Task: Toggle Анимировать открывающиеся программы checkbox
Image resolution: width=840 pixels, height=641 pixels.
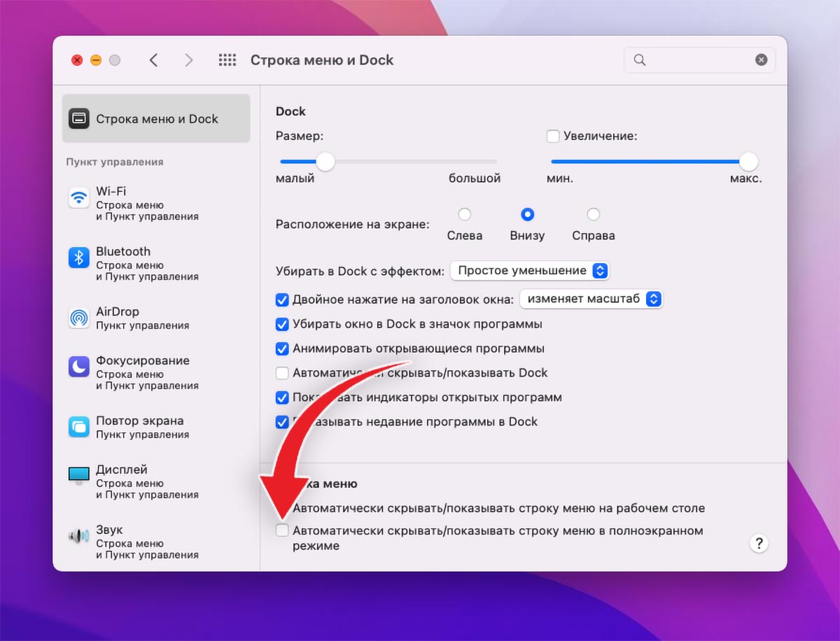Action: (x=282, y=348)
